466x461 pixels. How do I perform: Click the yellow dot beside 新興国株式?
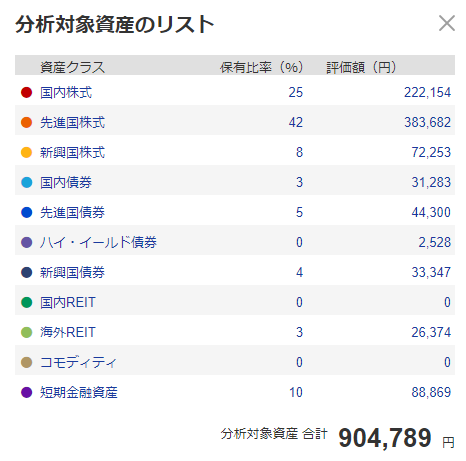pos(26,152)
